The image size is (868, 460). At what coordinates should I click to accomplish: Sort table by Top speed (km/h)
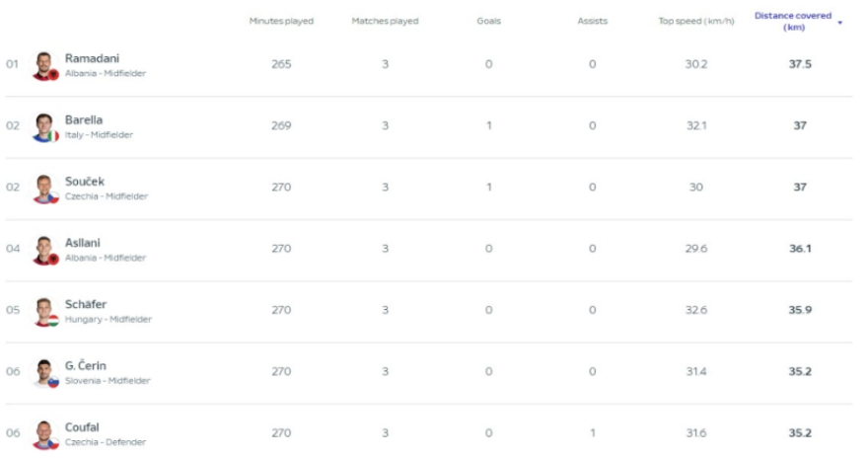click(695, 21)
